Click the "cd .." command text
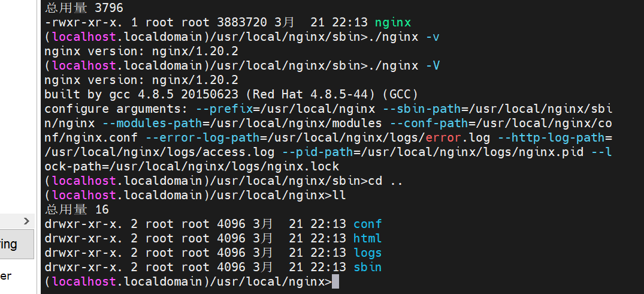Screen dimensions: 644x294 [x=383, y=181]
